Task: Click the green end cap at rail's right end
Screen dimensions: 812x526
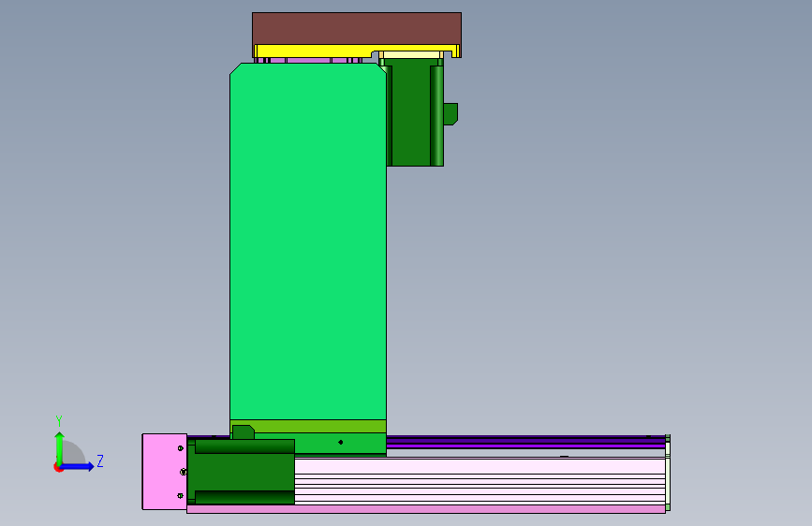Action: (668, 473)
